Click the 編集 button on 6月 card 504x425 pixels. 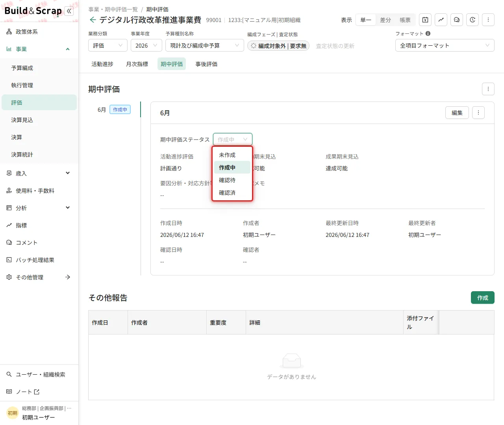457,113
